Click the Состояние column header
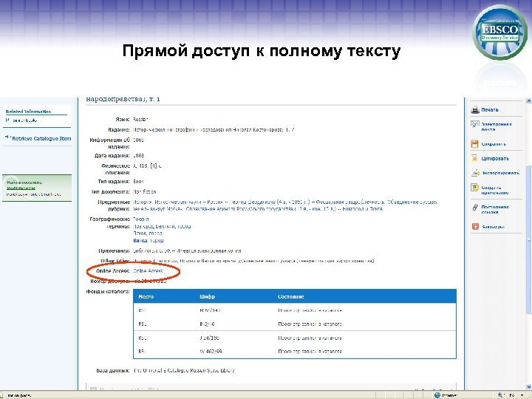This screenshot has height=399, width=532. coord(291,296)
